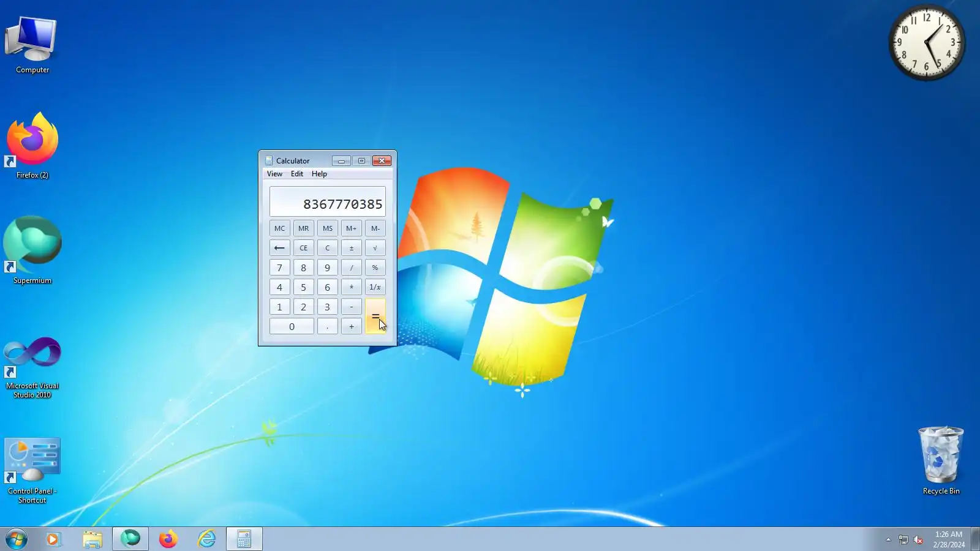Select the Control Panel - Shortcut icon

(32, 471)
